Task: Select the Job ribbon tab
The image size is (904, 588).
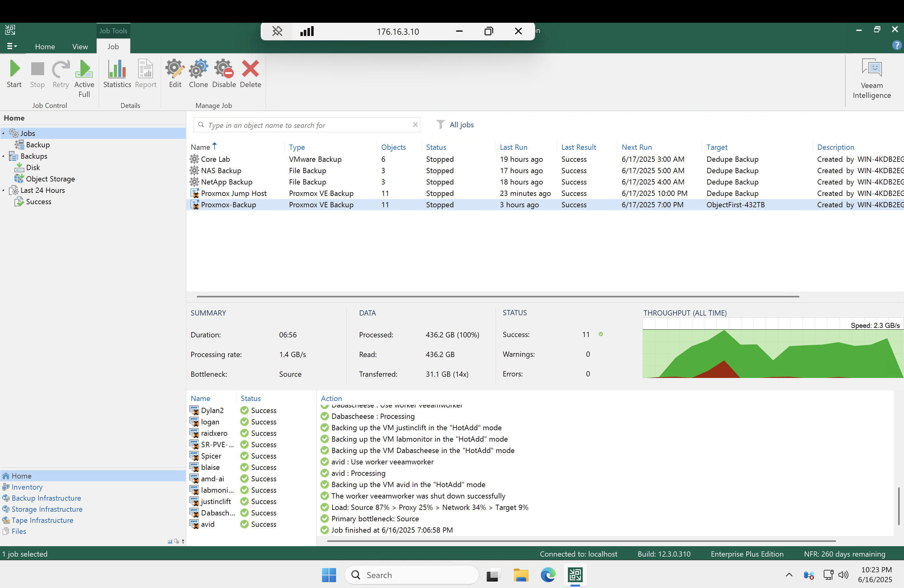Action: (x=113, y=46)
